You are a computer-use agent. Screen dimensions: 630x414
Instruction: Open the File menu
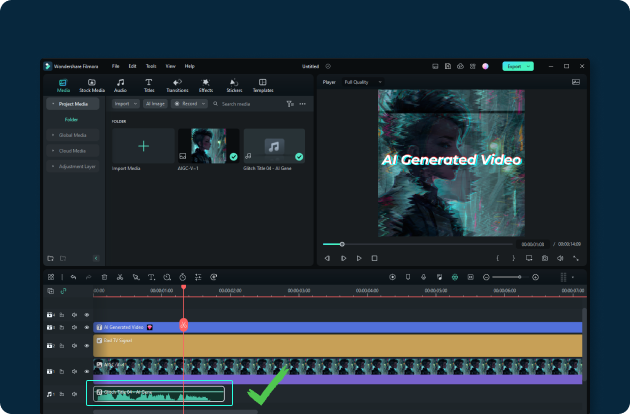tap(115, 66)
